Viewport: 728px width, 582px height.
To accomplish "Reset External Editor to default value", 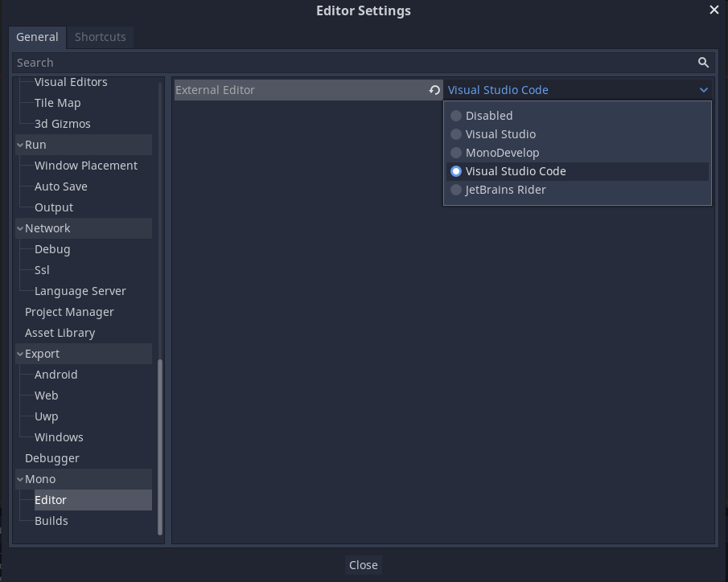I will (x=434, y=90).
